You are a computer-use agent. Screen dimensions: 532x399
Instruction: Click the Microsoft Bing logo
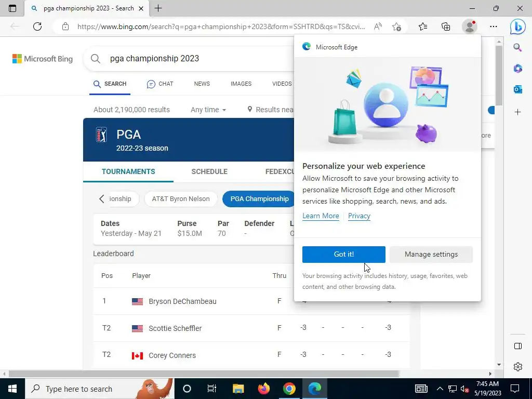click(43, 59)
